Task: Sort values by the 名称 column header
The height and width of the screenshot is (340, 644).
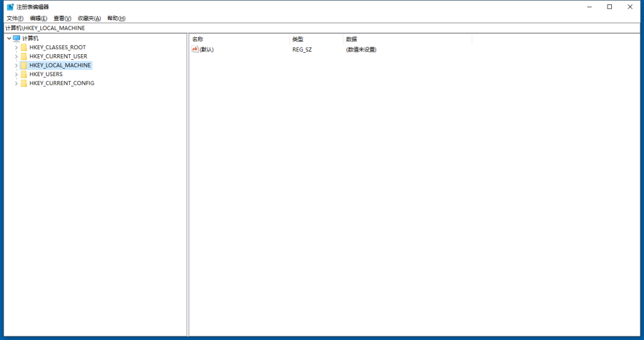Action: [240, 40]
